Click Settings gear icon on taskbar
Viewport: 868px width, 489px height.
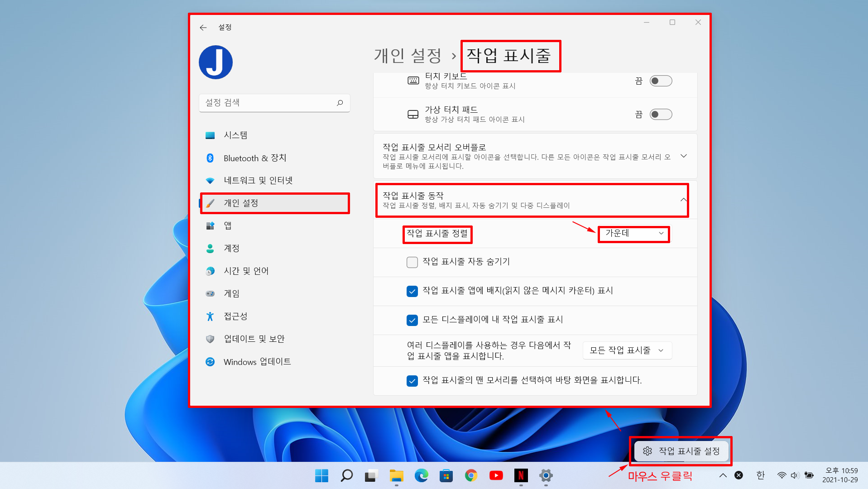(x=546, y=475)
